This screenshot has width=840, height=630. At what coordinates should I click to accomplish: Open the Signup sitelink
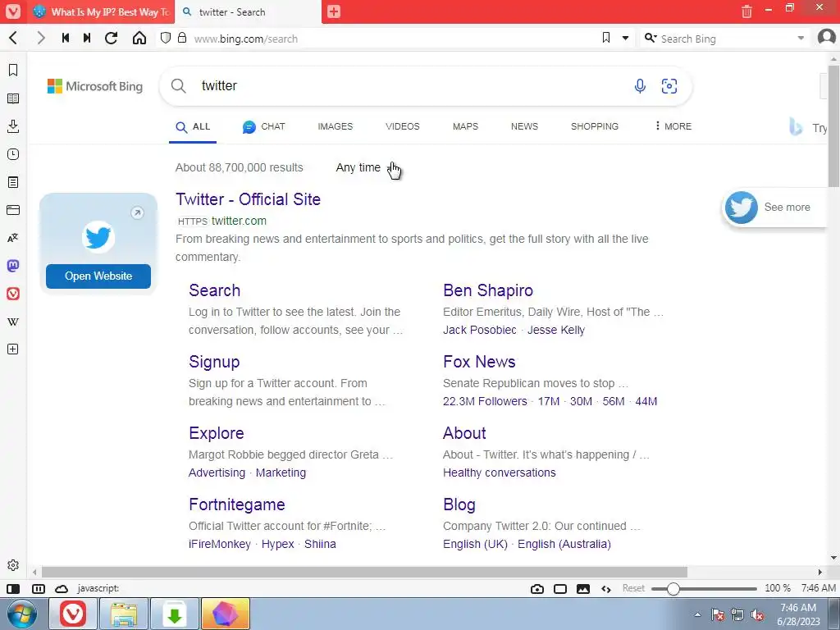tap(214, 362)
